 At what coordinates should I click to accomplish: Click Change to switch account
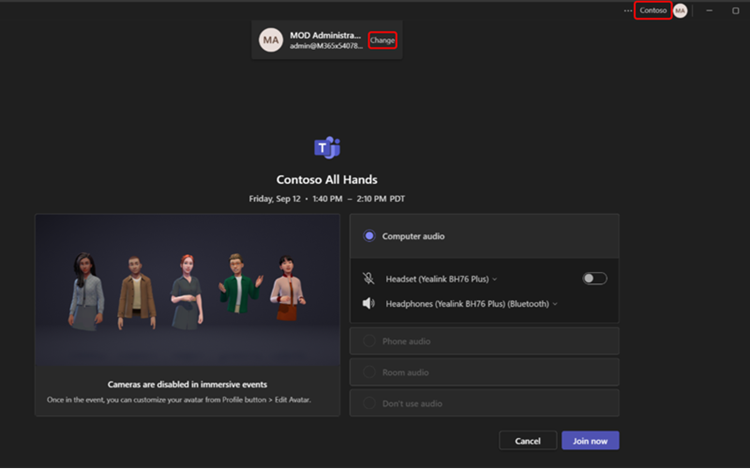[382, 40]
